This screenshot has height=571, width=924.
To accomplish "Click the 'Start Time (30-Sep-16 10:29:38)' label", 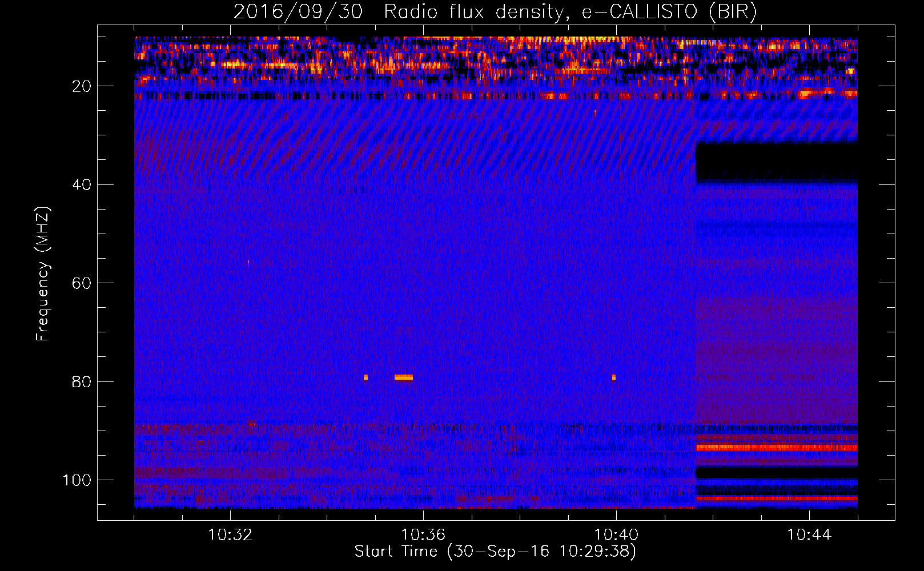I will (495, 552).
